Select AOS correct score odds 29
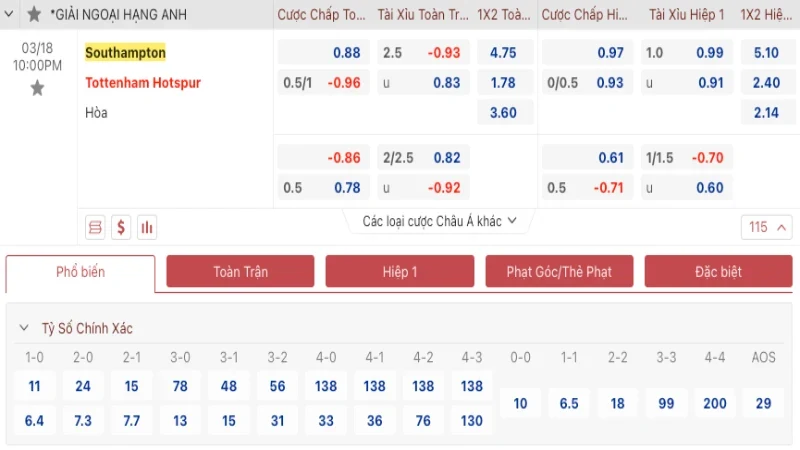 click(763, 404)
